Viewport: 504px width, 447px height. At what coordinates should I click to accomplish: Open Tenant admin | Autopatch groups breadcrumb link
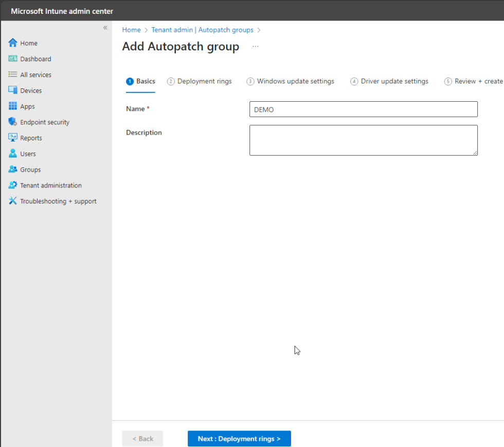pyautogui.click(x=202, y=30)
